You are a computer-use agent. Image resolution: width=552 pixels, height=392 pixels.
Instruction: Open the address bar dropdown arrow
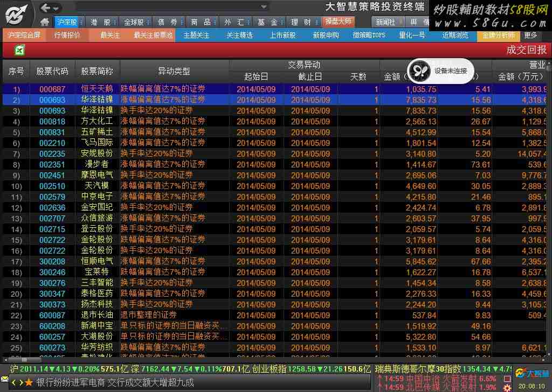(264, 6)
